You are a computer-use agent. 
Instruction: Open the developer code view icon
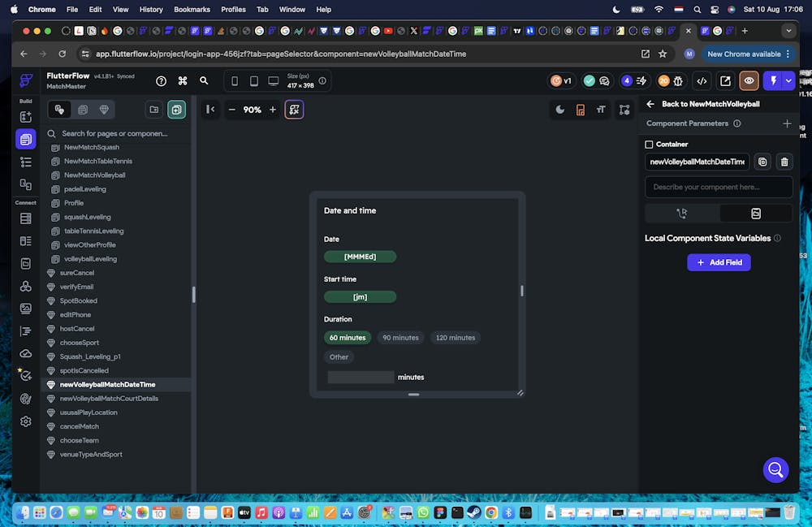coord(702,81)
